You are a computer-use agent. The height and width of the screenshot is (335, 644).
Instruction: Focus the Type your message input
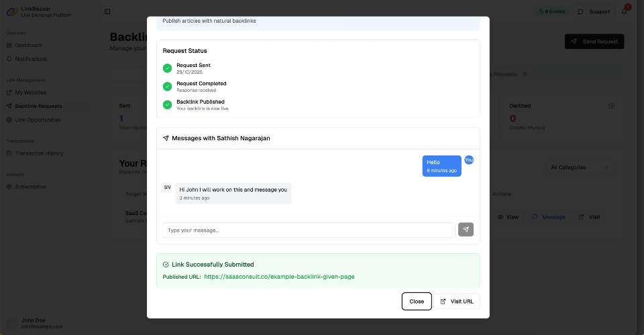tap(309, 230)
